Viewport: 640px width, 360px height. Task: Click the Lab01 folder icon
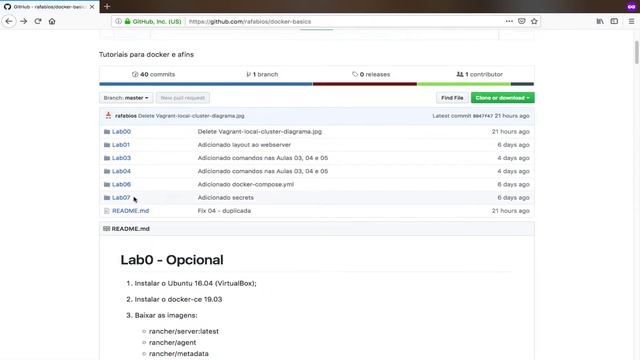[x=107, y=145]
